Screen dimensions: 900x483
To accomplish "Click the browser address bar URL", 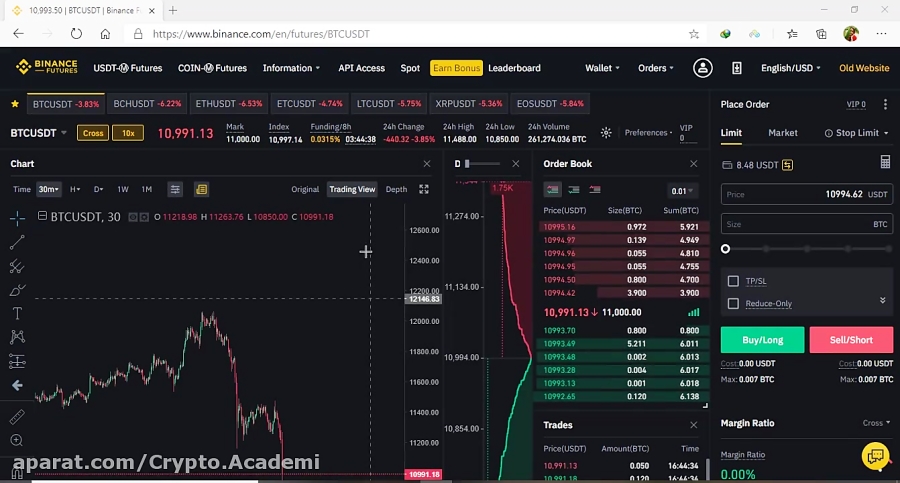I will pos(261,34).
